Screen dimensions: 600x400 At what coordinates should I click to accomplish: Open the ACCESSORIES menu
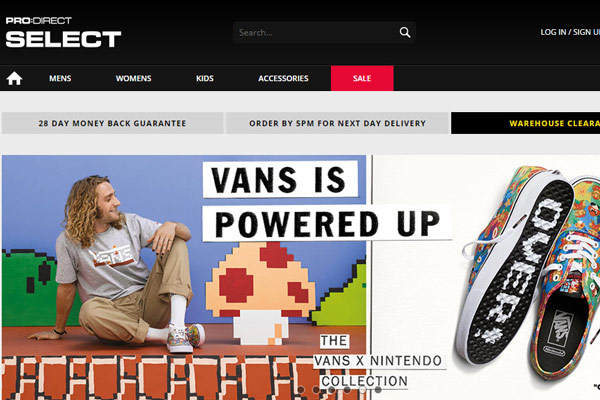point(283,78)
